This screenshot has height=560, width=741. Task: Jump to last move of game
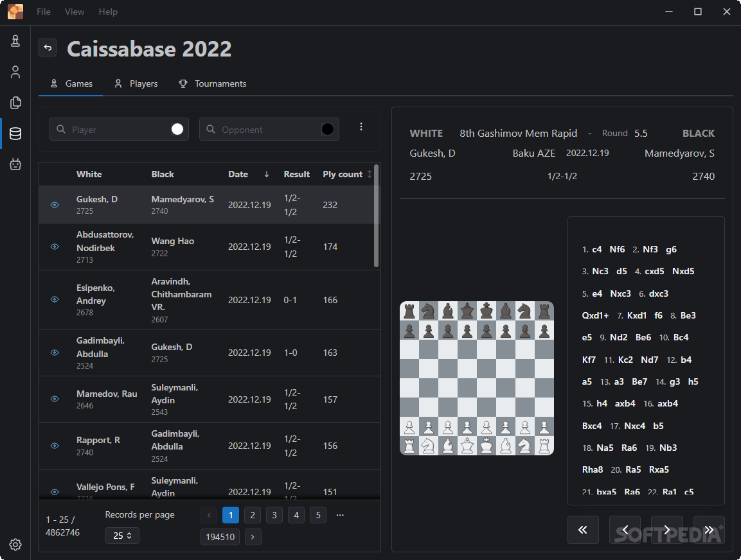pos(709,530)
